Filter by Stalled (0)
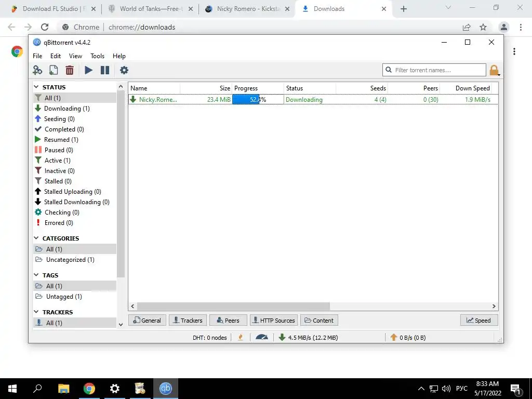532x399 pixels. (x=75, y=181)
